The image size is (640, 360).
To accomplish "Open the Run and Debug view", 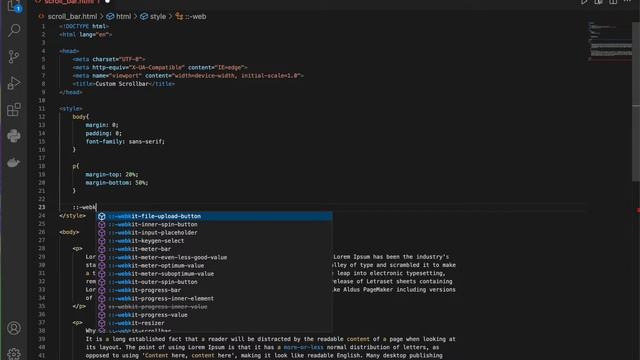I will point(14,83).
